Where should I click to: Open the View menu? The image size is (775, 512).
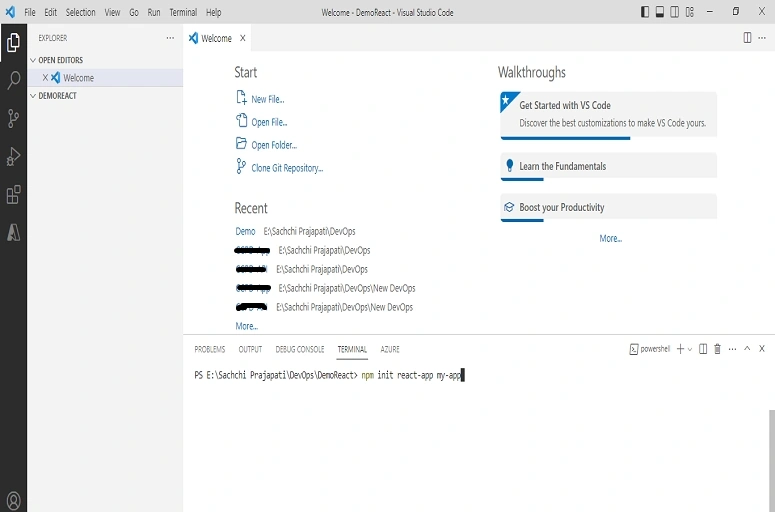pos(112,12)
